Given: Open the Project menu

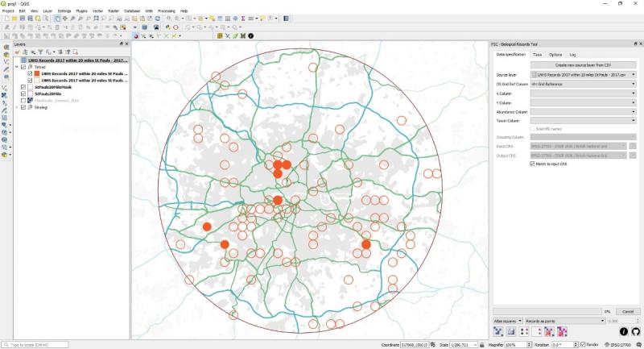Looking at the screenshot, I should [x=8, y=11].
